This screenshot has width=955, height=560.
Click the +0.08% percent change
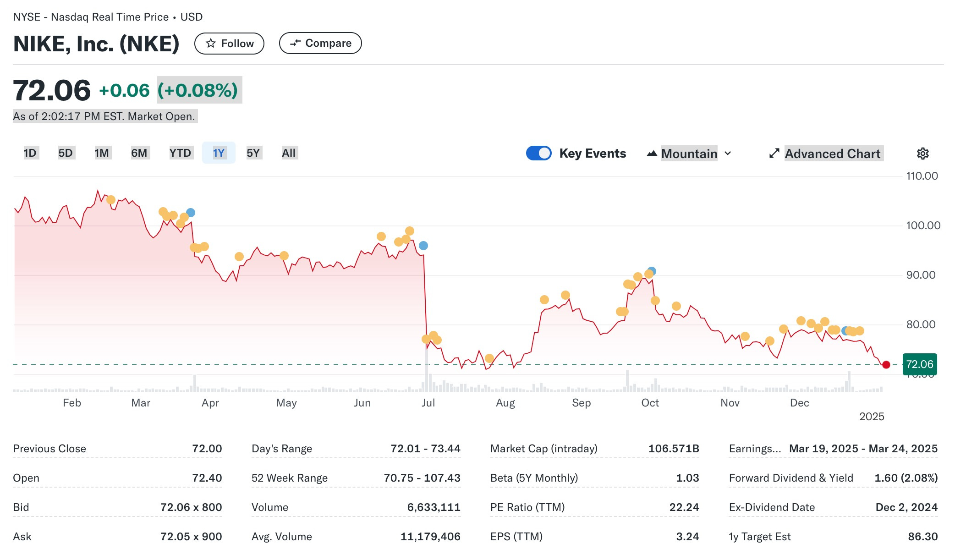tap(198, 90)
